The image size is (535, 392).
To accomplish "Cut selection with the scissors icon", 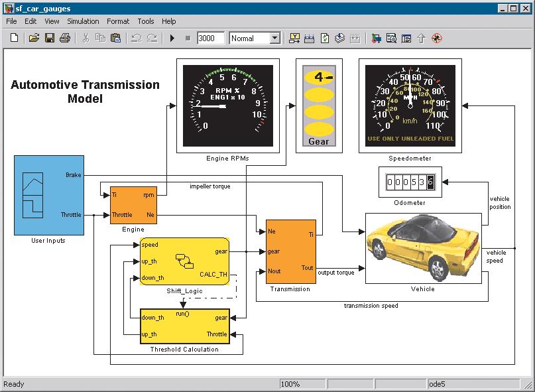I will click(x=86, y=38).
